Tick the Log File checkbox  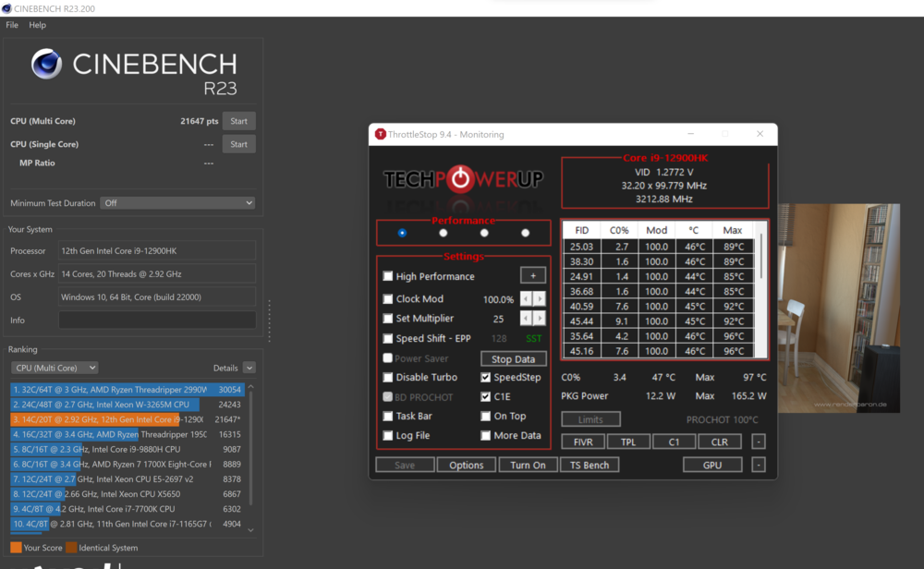point(388,435)
